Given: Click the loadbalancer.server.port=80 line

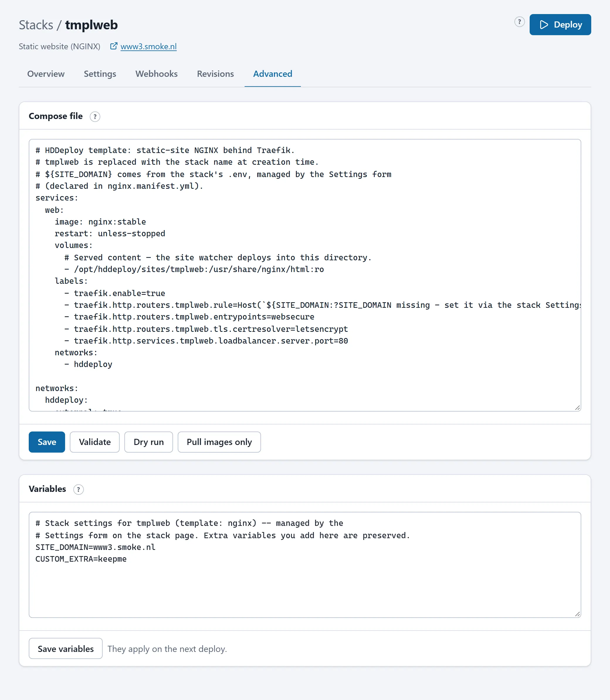Looking at the screenshot, I should tap(206, 341).
